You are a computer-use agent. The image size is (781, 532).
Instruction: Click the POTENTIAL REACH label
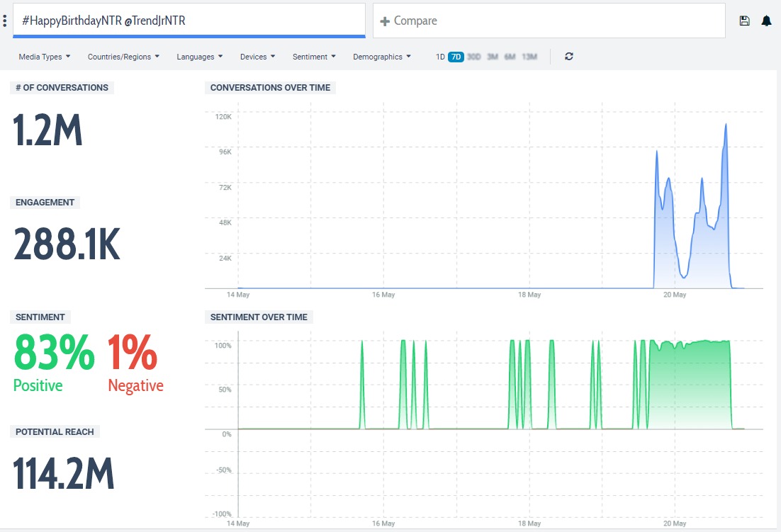(55, 432)
